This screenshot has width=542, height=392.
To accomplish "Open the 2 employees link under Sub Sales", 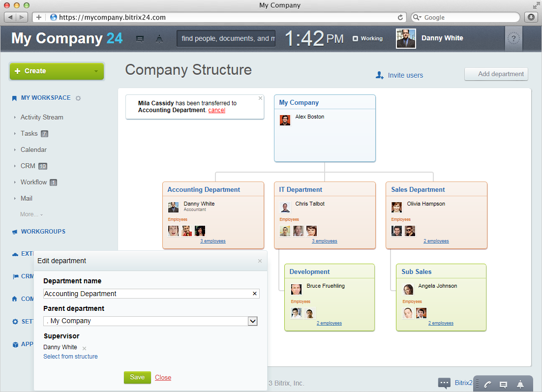I will point(441,323).
